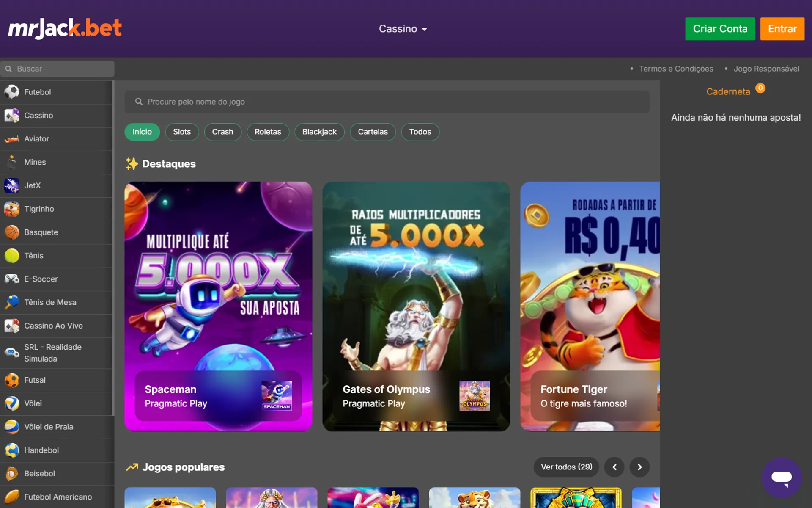Click the Vôlei volleyball icon

click(12, 403)
